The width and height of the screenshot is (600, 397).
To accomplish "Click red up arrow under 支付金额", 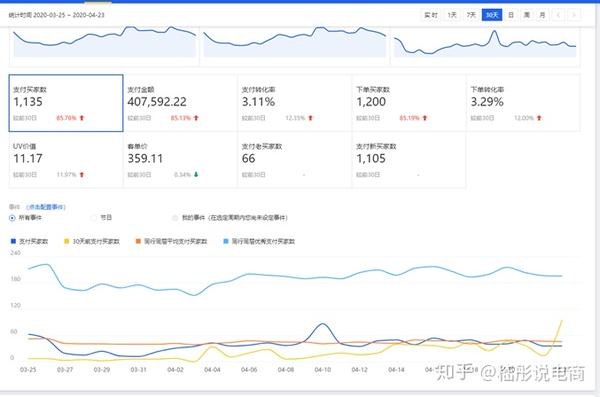I will coord(196,118).
